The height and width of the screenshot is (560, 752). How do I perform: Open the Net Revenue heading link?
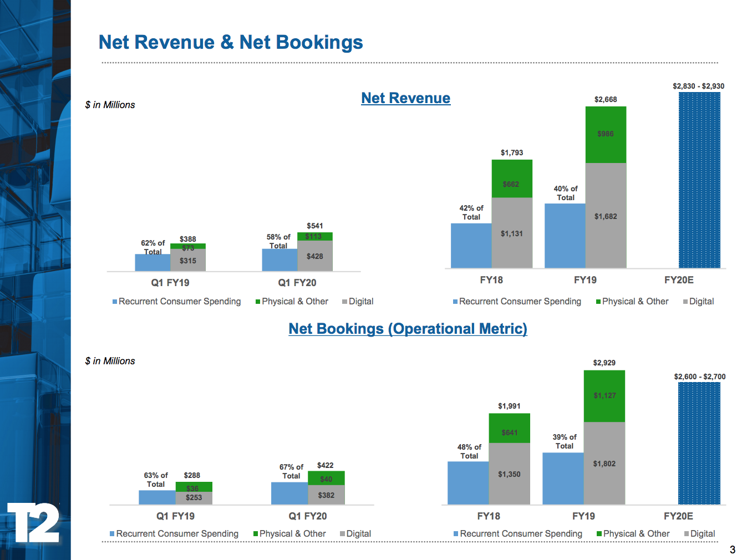click(x=406, y=98)
